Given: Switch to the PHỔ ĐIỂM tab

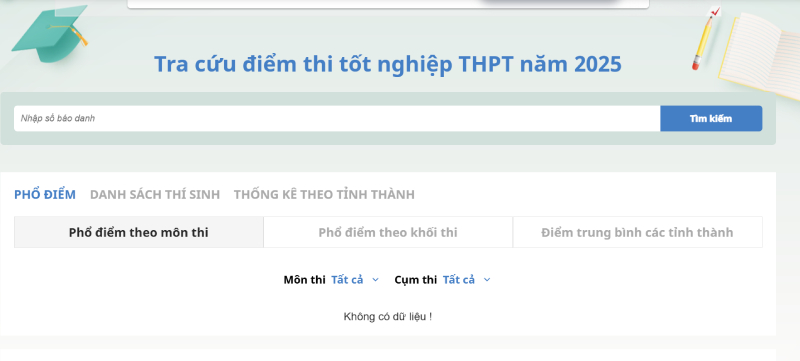Looking at the screenshot, I should pos(45,194).
